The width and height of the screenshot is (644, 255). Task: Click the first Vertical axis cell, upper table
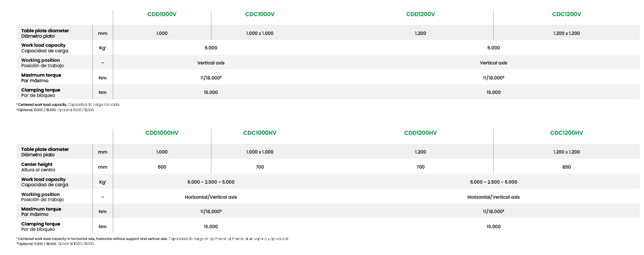pos(210,63)
